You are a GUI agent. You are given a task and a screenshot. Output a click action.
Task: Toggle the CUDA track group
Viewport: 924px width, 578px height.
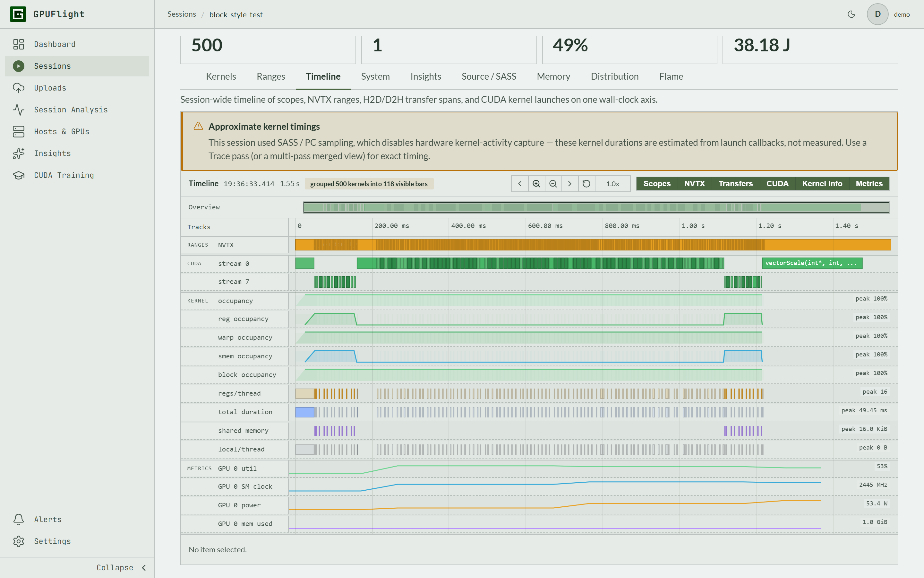tap(777, 184)
